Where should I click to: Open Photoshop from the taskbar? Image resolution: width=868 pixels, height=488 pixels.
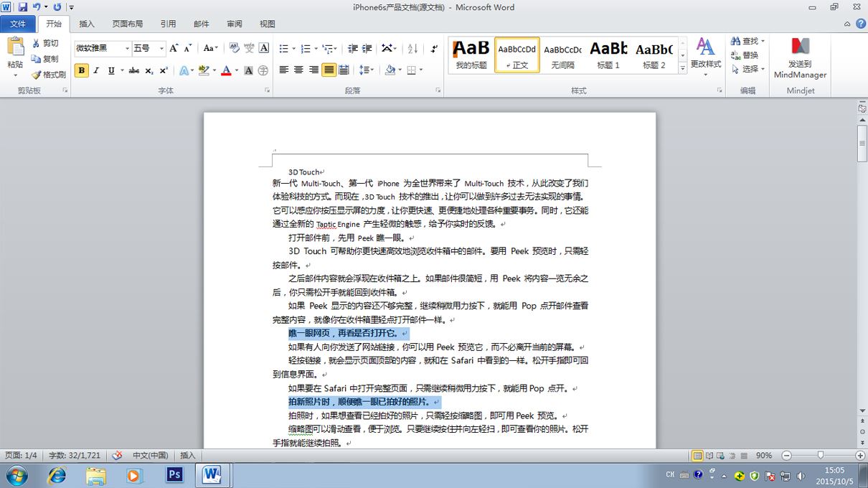coord(174,475)
